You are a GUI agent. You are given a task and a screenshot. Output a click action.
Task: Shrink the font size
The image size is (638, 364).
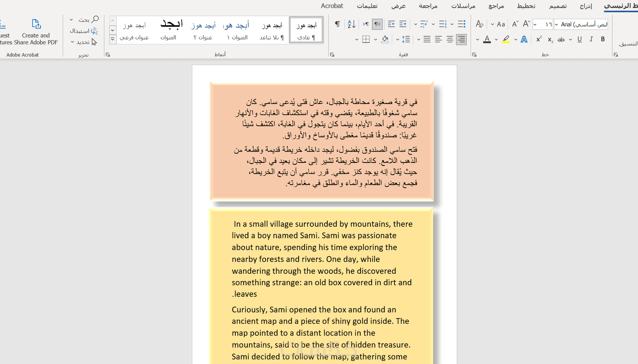tap(515, 24)
